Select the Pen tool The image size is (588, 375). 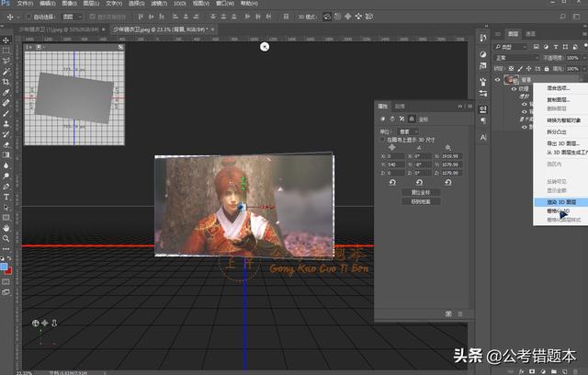point(6,187)
